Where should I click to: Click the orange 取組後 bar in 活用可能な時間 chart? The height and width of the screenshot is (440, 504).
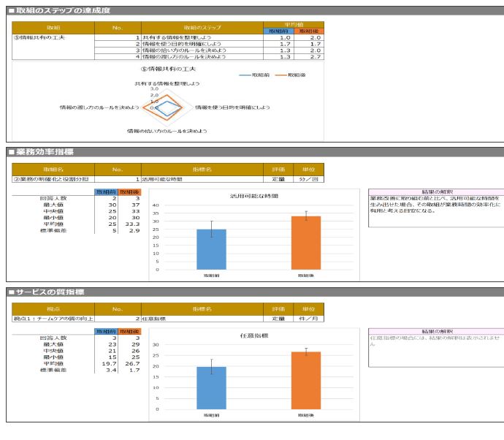tap(306, 243)
